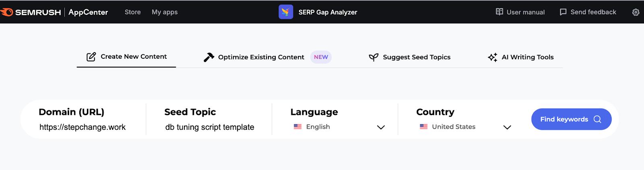Click the User manual book icon
This screenshot has width=644, height=170.
tap(499, 12)
